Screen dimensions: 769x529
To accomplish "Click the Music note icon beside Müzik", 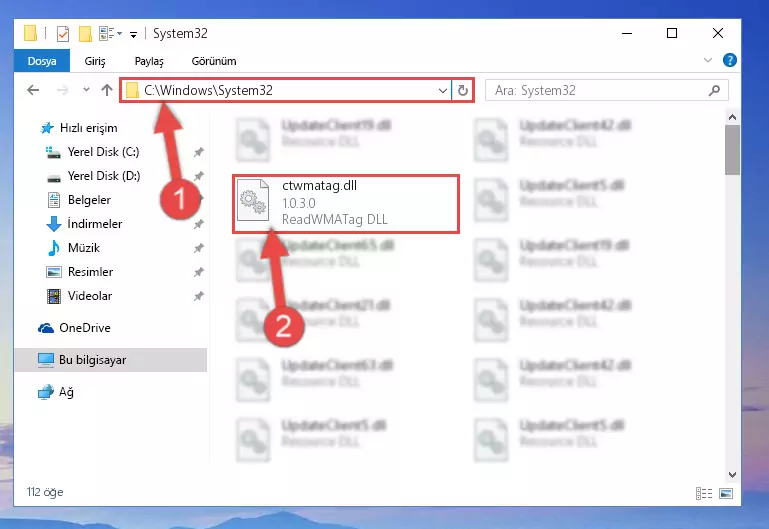I will (x=53, y=248).
